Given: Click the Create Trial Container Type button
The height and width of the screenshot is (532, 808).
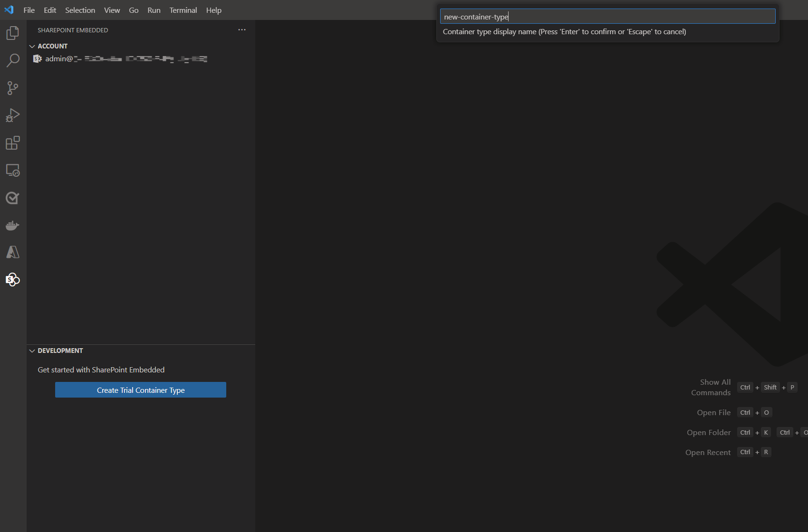Looking at the screenshot, I should 141,389.
